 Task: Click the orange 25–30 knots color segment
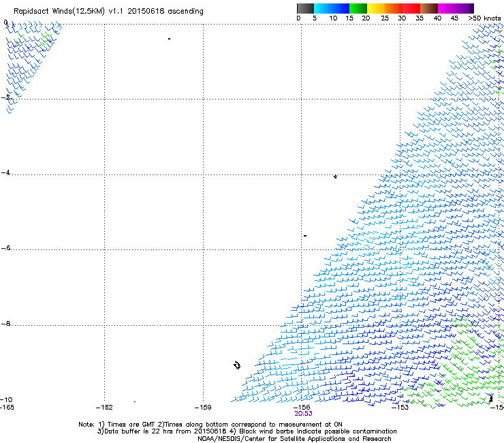pyautogui.click(x=394, y=8)
